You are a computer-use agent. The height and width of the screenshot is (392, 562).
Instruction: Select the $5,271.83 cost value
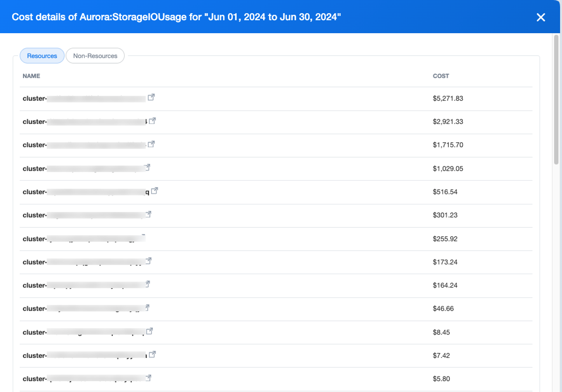click(x=448, y=98)
